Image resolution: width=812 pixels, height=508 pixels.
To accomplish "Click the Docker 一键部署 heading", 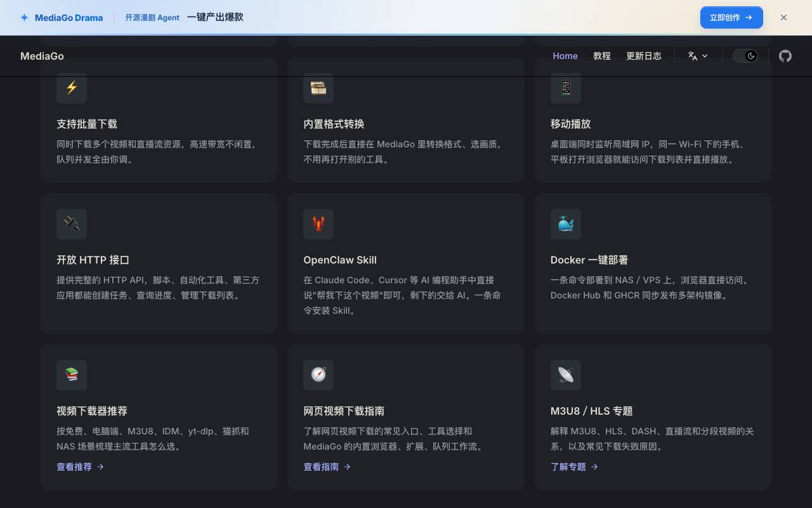I will pos(589,260).
